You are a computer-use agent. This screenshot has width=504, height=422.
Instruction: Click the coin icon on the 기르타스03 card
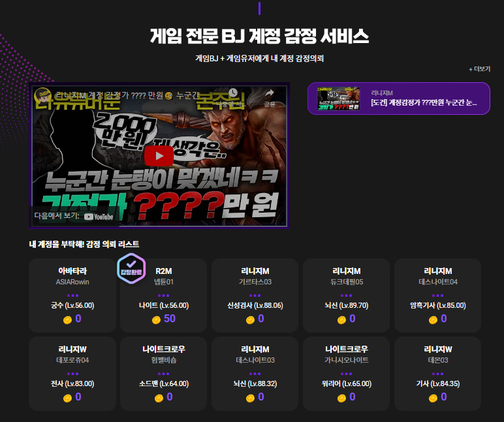(250, 320)
